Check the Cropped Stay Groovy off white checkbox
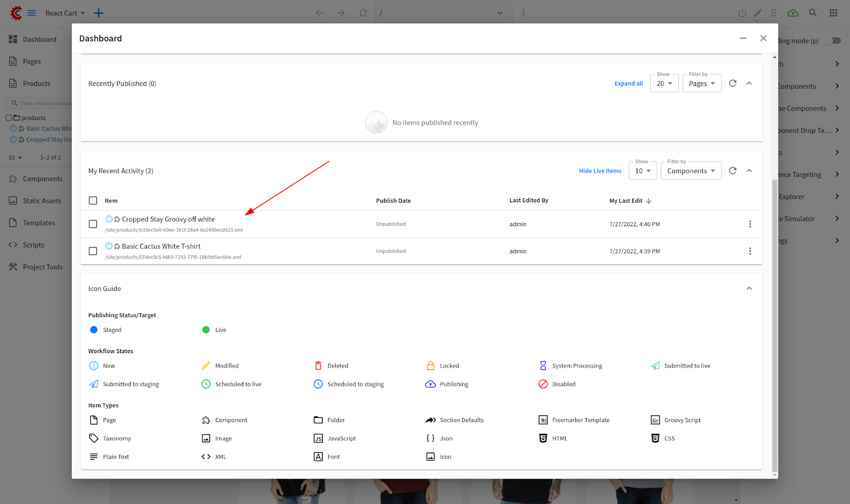 (93, 224)
